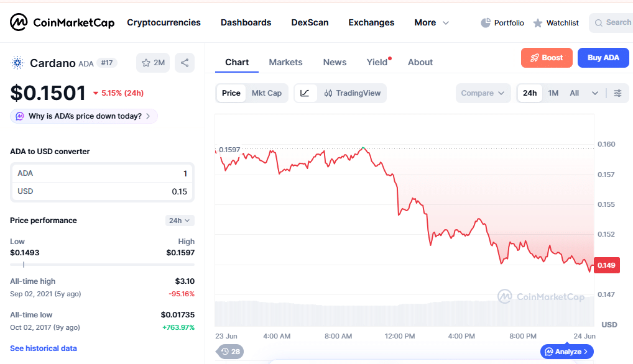The width and height of the screenshot is (633, 364).
Task: Click the +763.97% text
Action: pos(178,327)
